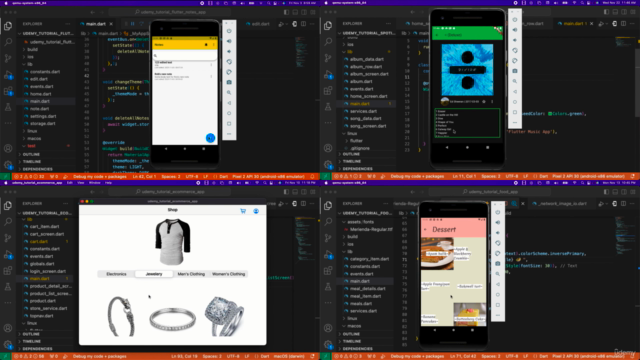The width and height of the screenshot is (640, 360).
Task: Click emulator home circle beside music app phone
Action: click(x=515, y=102)
